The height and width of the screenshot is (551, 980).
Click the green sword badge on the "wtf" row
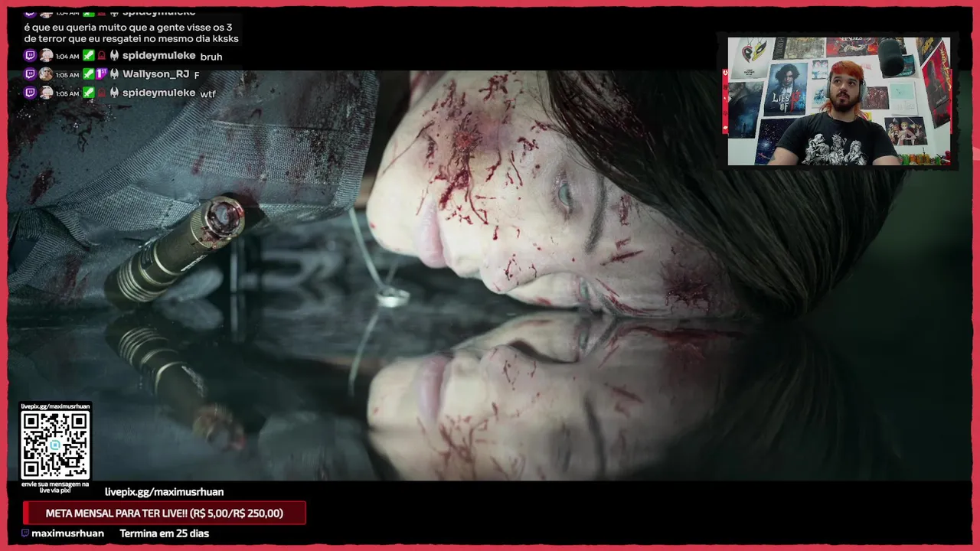[89, 93]
